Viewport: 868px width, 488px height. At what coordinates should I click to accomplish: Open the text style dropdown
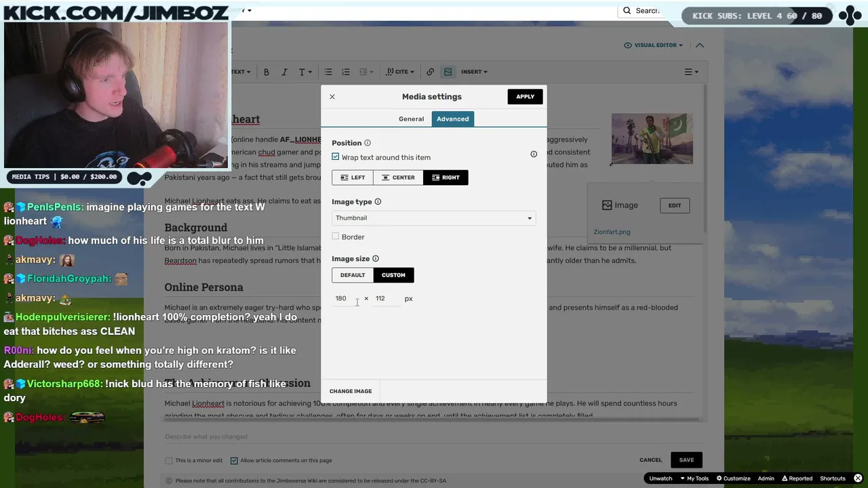(x=305, y=72)
